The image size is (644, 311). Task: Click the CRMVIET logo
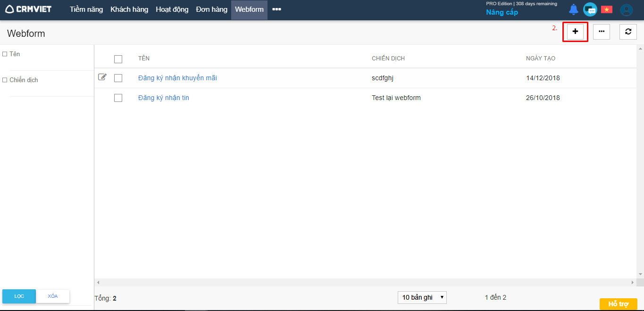[28, 9]
